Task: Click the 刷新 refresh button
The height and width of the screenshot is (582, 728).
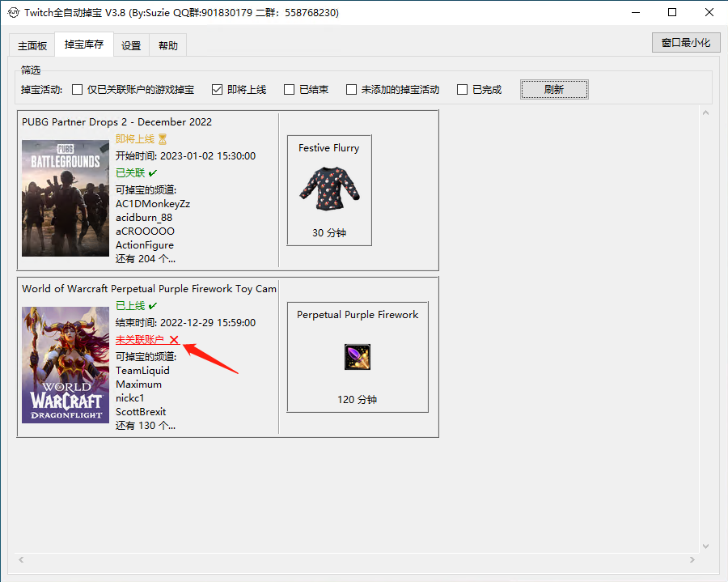Action: coord(553,90)
